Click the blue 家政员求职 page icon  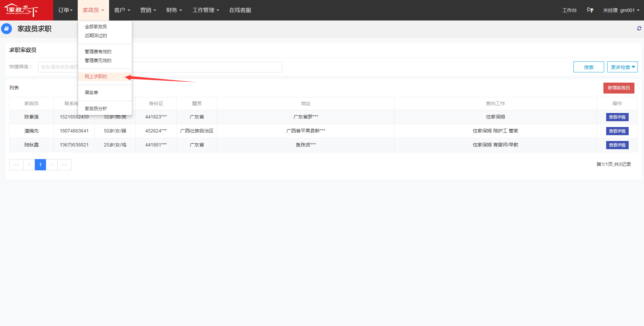click(6, 29)
